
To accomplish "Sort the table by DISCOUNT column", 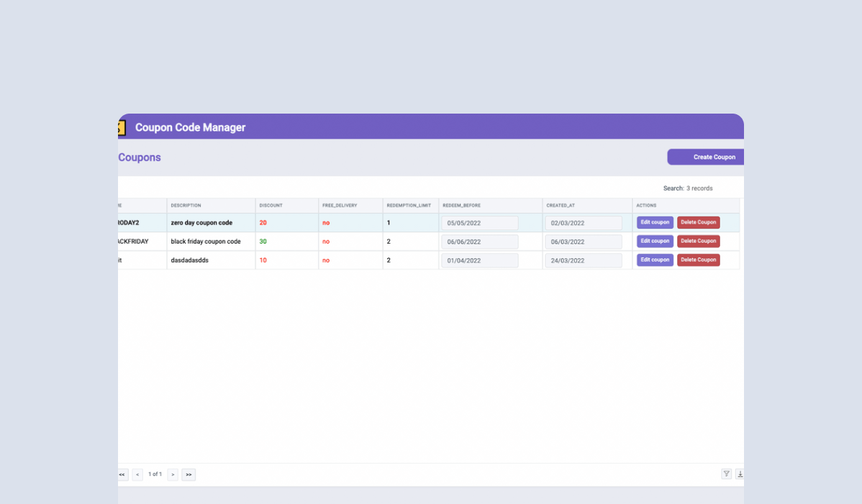I will coord(271,205).
